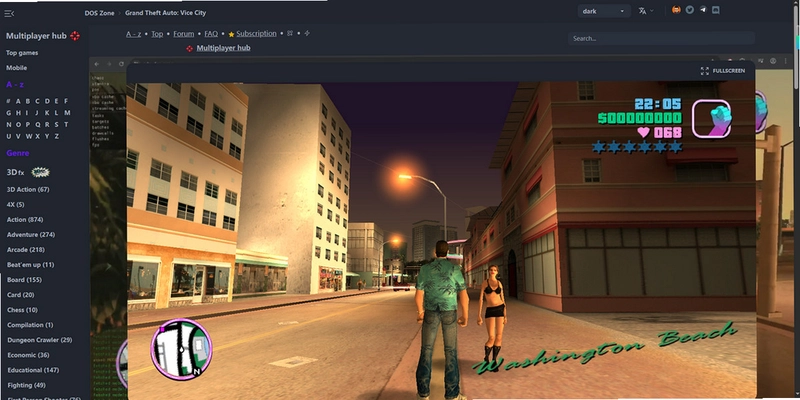The height and width of the screenshot is (400, 800).
Task: Select Educational (147) genre
Action: click(x=33, y=370)
